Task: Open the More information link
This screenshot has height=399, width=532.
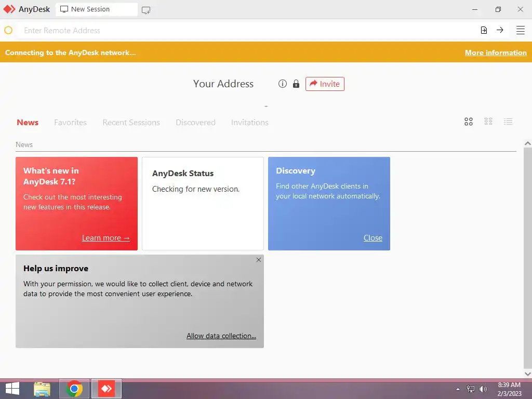Action: (496, 52)
